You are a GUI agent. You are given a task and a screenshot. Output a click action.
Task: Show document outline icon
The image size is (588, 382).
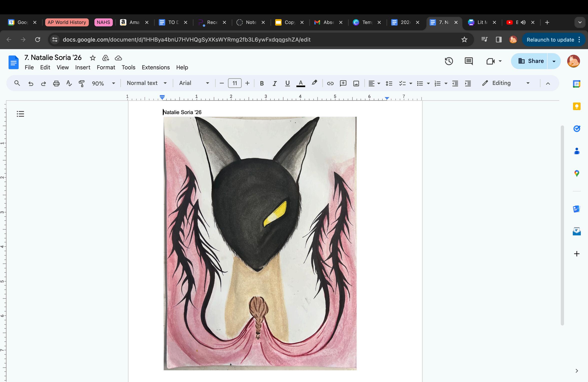tap(20, 114)
